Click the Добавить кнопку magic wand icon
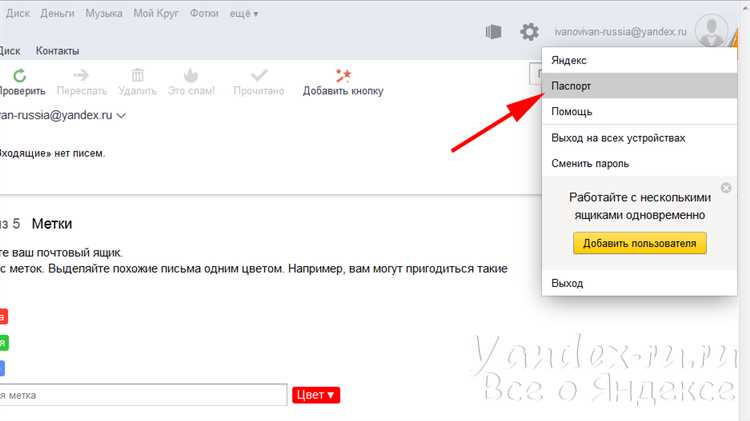Viewport: 750px width, 421px height. coord(343,75)
